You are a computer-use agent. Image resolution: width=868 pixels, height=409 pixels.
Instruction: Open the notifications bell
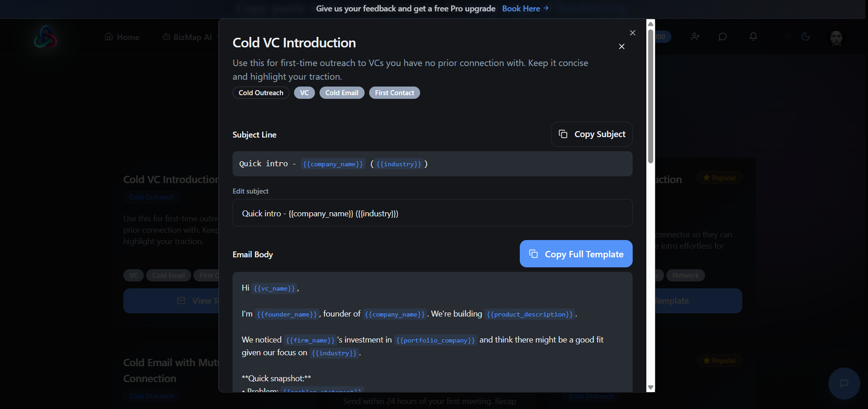click(x=753, y=36)
